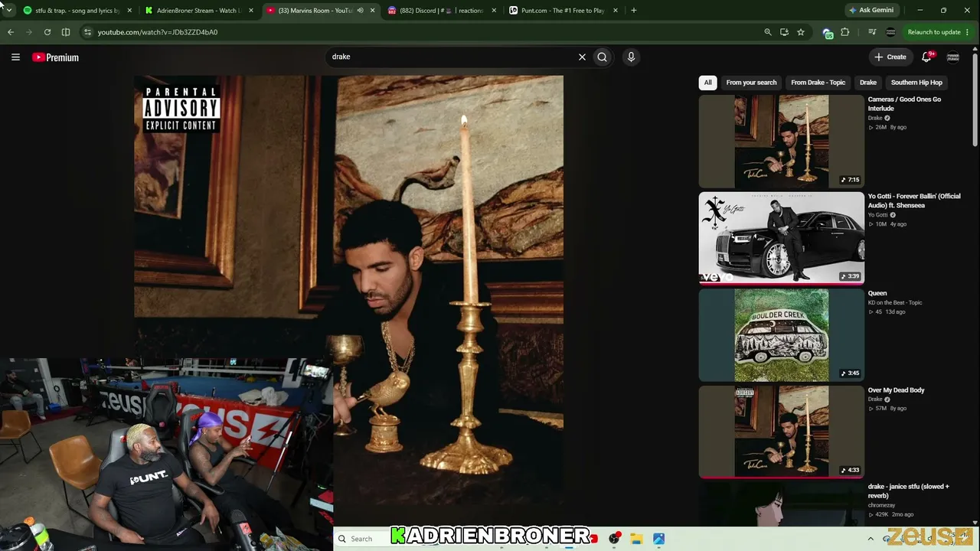The image size is (980, 551).
Task: Open the Chrome profile avatar
Action: pyautogui.click(x=890, y=32)
